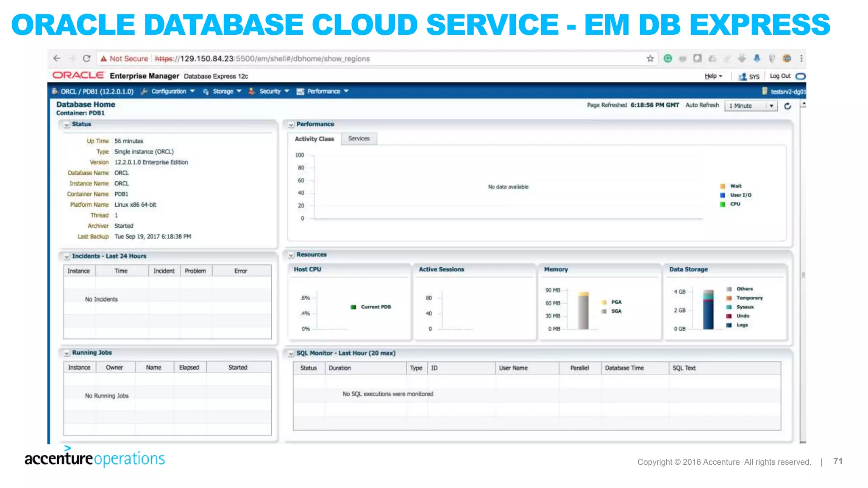Reload the page with the browser reload icon
The width and height of the screenshot is (868, 488).
coord(86,58)
